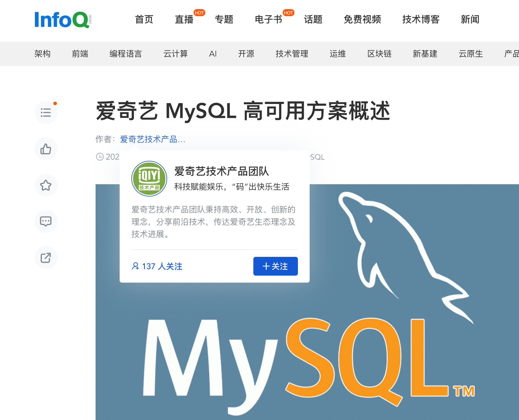Click the 爱奇艺技术产品 author link

click(x=152, y=140)
